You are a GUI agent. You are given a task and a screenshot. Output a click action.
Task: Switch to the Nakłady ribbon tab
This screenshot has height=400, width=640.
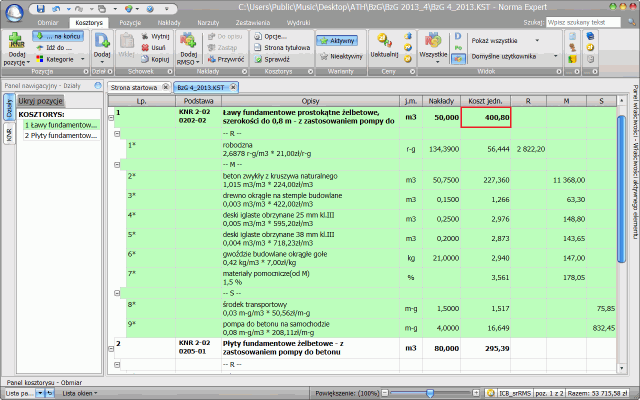click(x=171, y=20)
